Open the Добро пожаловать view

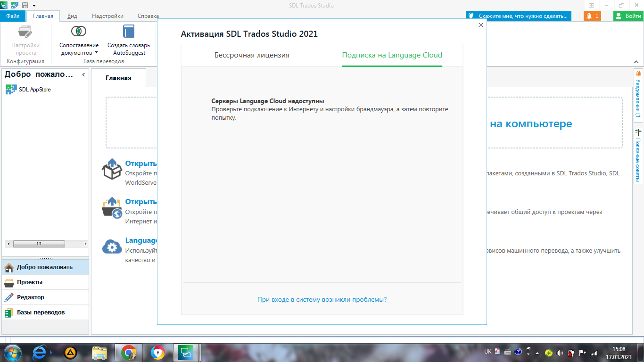click(45, 267)
